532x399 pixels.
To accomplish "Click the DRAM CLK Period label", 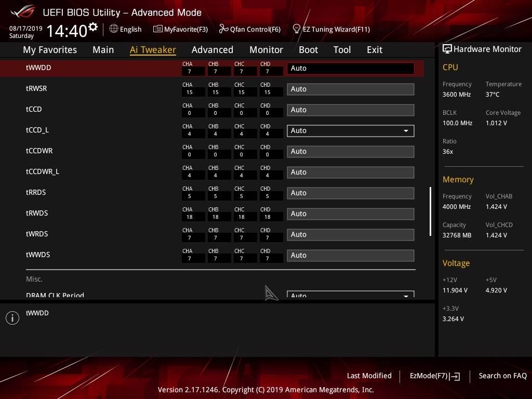I will (55, 295).
